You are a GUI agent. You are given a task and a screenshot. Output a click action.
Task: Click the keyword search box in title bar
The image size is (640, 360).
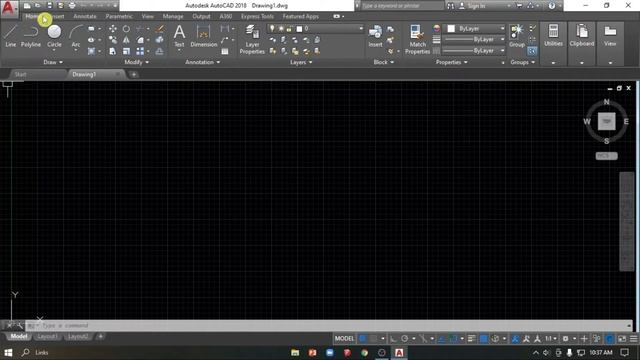tap(402, 6)
